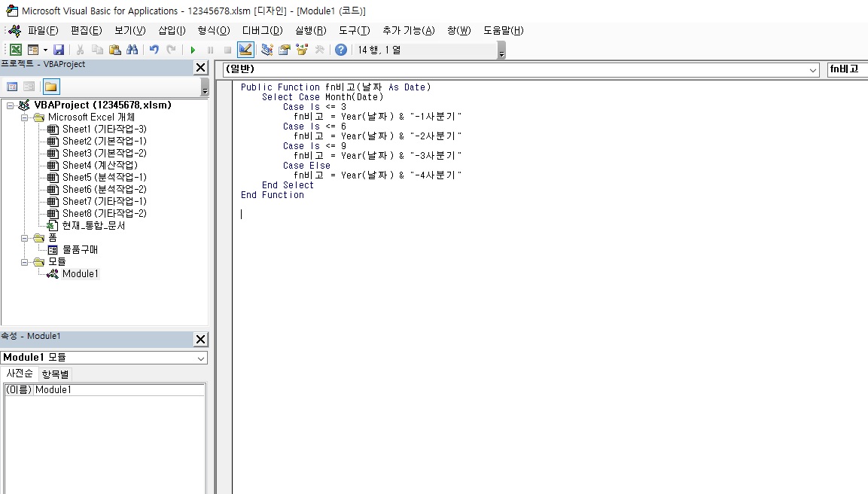Toggle Design Mode in the toolbar

[x=245, y=50]
